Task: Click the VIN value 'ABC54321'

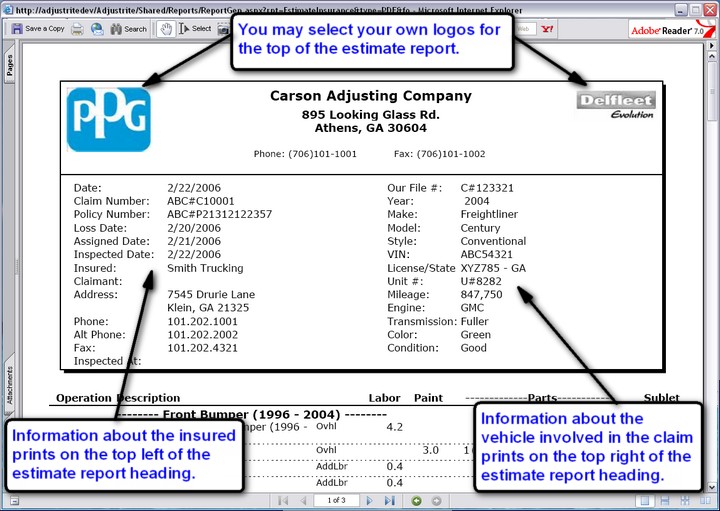Action: pyautogui.click(x=486, y=254)
